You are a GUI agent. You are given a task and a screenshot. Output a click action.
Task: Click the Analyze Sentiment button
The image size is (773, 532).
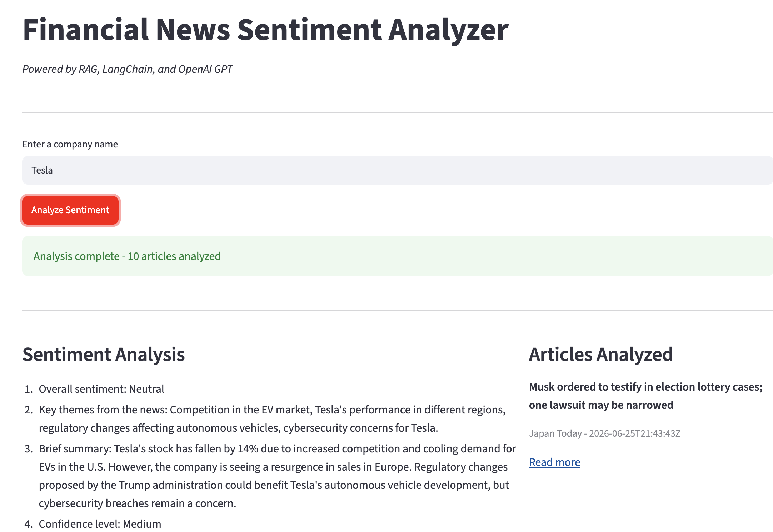coord(70,210)
